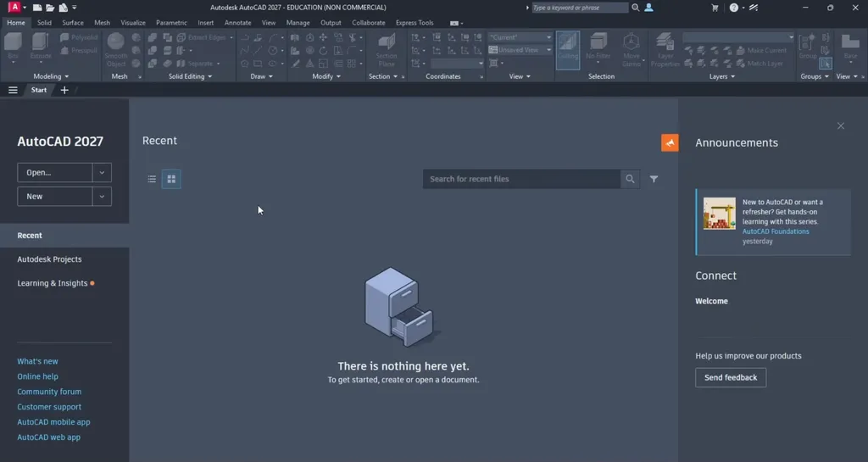Viewport: 868px width, 462px height.
Task: Click the Search for recent files field
Action: tap(521, 179)
